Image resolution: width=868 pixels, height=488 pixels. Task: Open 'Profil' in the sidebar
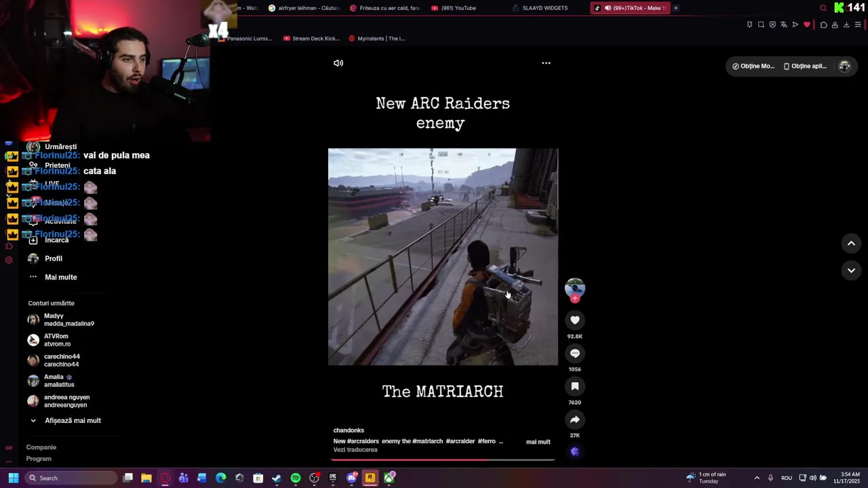tap(45, 258)
